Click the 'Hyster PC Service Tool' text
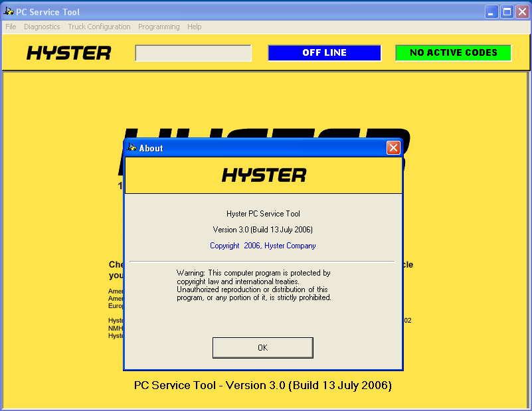 point(263,214)
